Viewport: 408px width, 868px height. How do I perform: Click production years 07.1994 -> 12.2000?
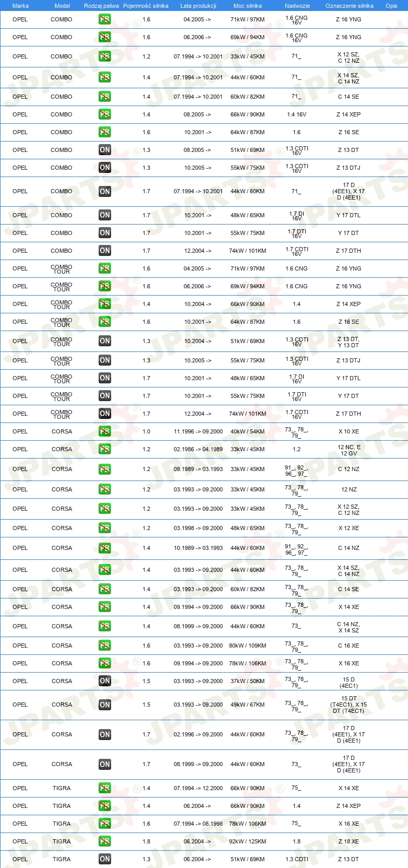coord(198,788)
